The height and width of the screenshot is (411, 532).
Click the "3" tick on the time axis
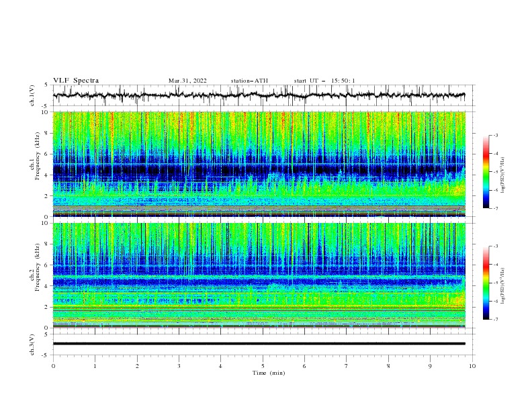(179, 366)
